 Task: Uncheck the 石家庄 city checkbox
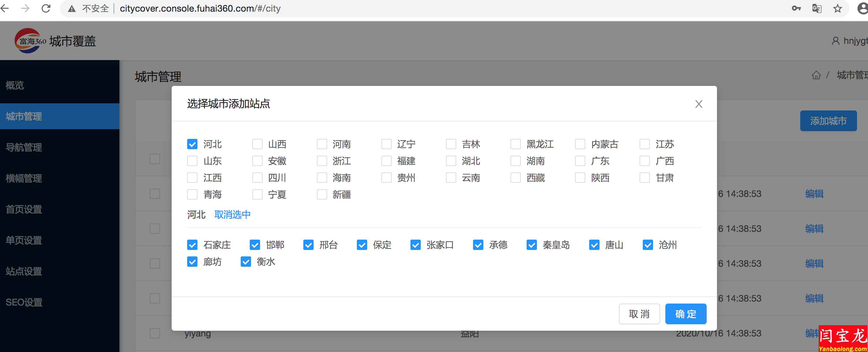tap(192, 245)
